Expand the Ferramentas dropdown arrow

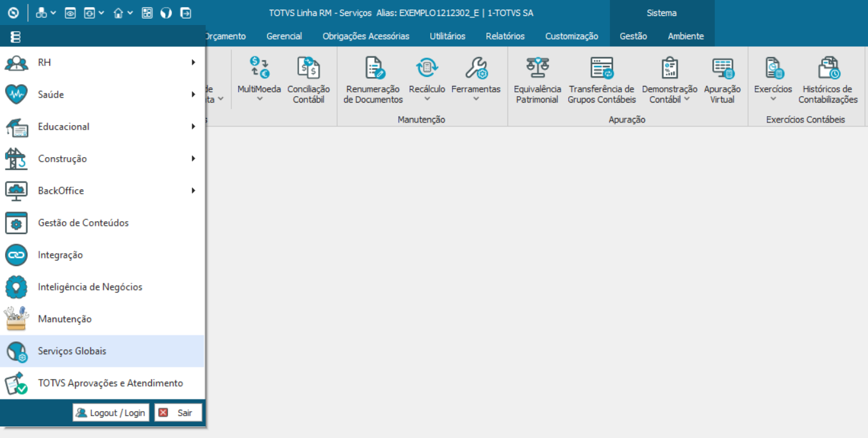coord(476,99)
